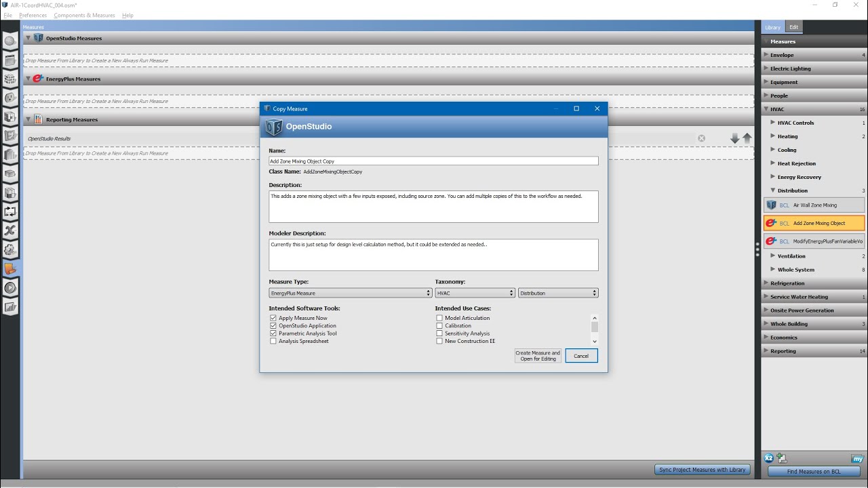868x488 pixels.
Task: Cancel the Copy Measure dialog
Action: 581,356
